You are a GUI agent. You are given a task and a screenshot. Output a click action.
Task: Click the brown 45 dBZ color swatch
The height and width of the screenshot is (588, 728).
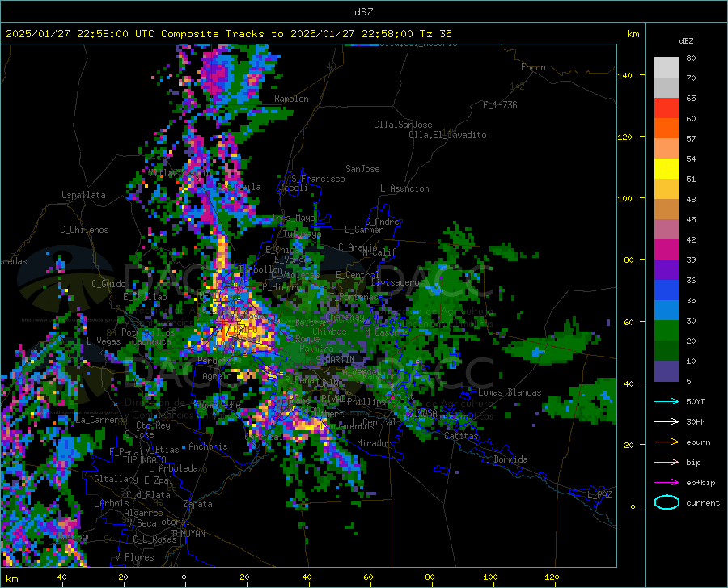pyautogui.click(x=667, y=209)
